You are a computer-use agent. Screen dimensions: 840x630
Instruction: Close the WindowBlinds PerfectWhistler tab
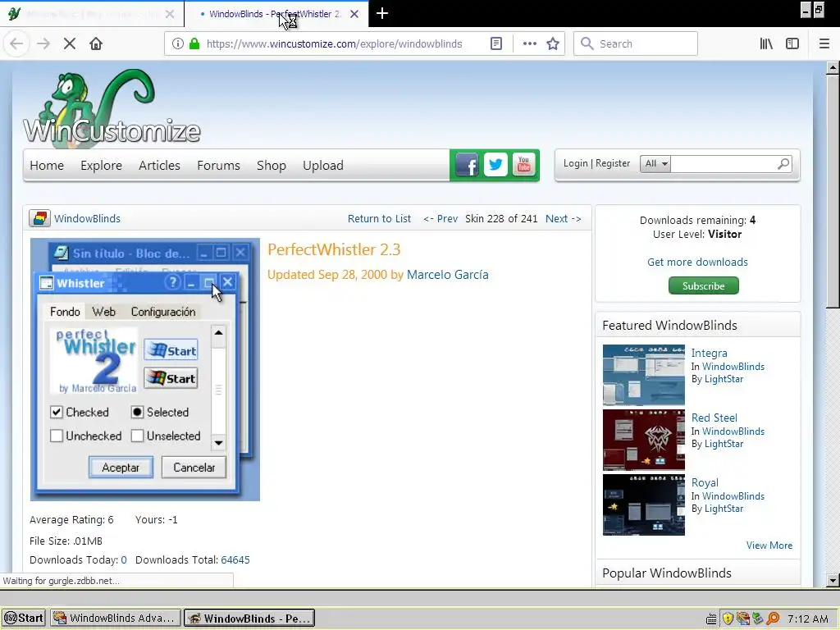click(x=354, y=14)
